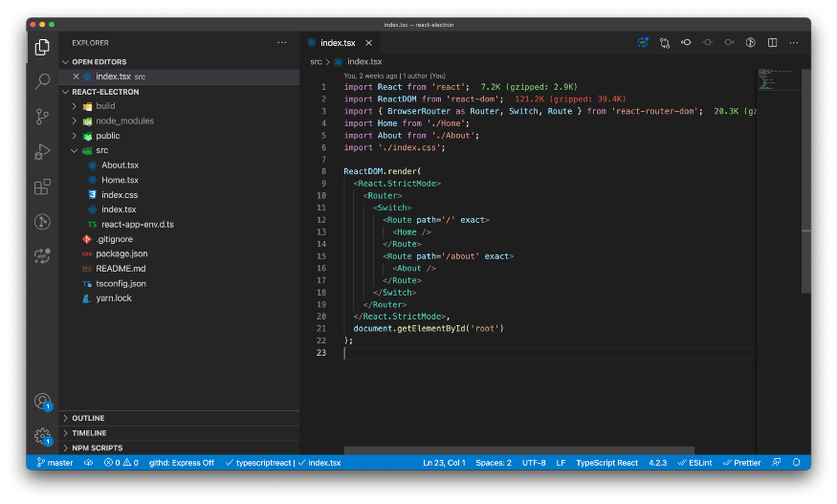The height and width of the screenshot is (504, 837).
Task: Open the Accounts menu icon
Action: click(42, 402)
